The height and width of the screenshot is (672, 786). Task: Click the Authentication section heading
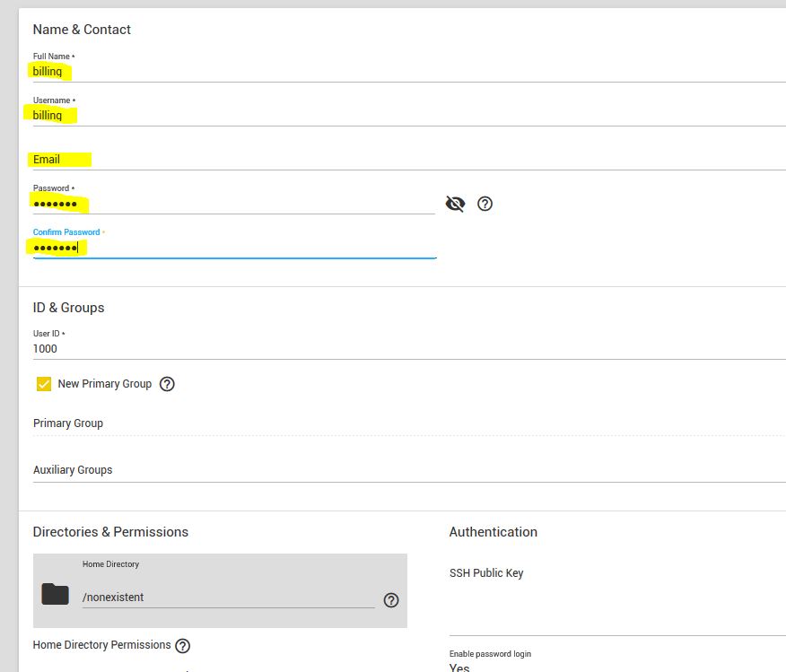(493, 532)
